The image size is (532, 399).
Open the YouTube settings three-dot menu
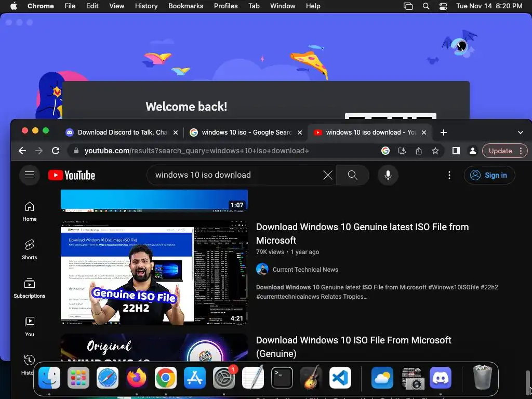coord(449,175)
